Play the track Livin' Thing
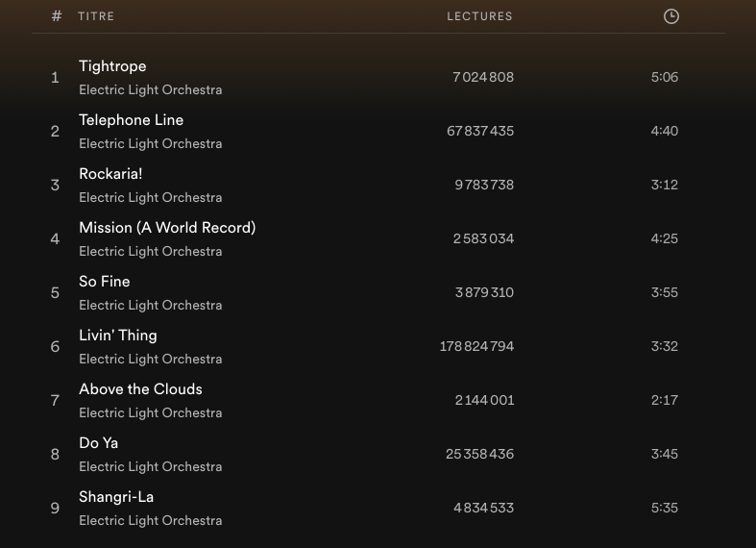Screen dimensions: 756x548 click(x=117, y=336)
